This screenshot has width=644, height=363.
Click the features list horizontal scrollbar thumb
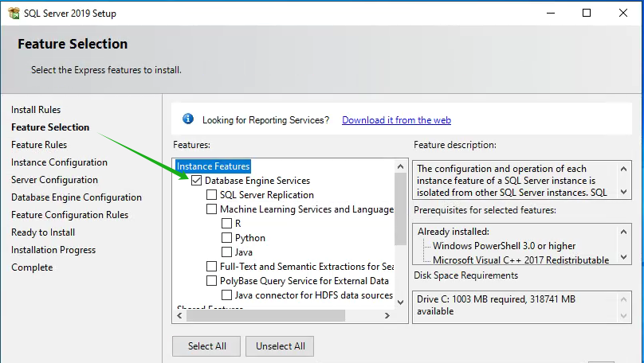coord(265,315)
